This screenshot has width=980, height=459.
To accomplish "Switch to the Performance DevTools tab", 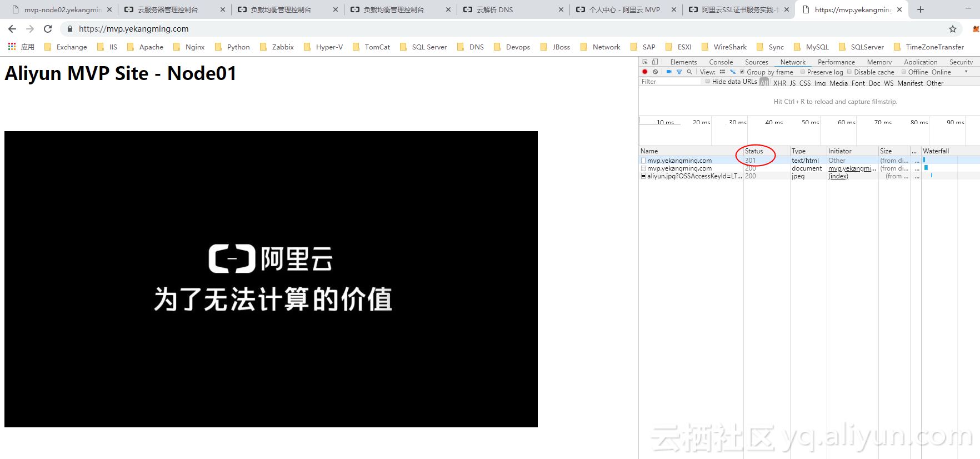I will click(x=836, y=62).
